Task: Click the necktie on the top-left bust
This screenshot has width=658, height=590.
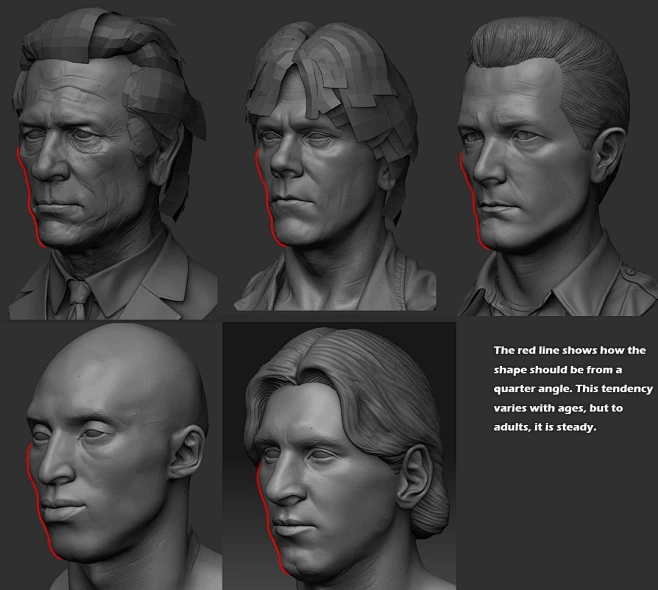Action: (78, 297)
